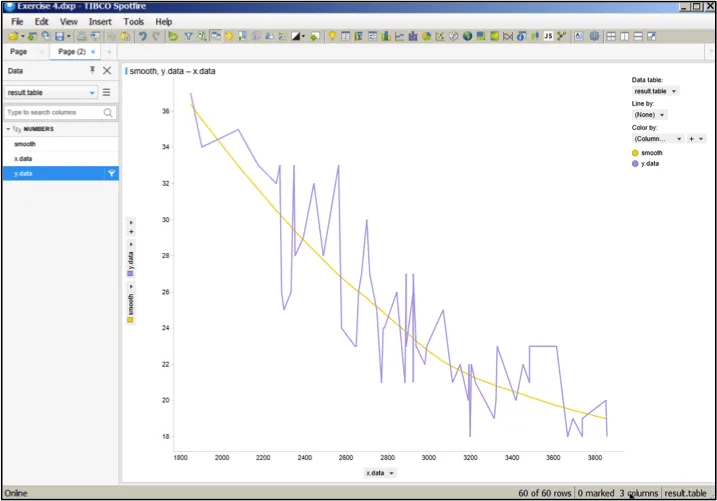The image size is (717, 501).
Task: Click the search columns input field
Action: (x=60, y=112)
